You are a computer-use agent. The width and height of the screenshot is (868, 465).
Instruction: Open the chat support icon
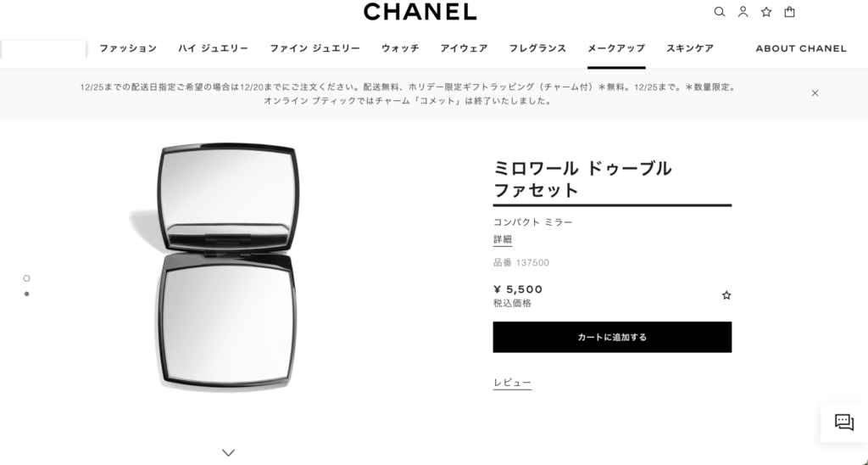click(x=844, y=422)
